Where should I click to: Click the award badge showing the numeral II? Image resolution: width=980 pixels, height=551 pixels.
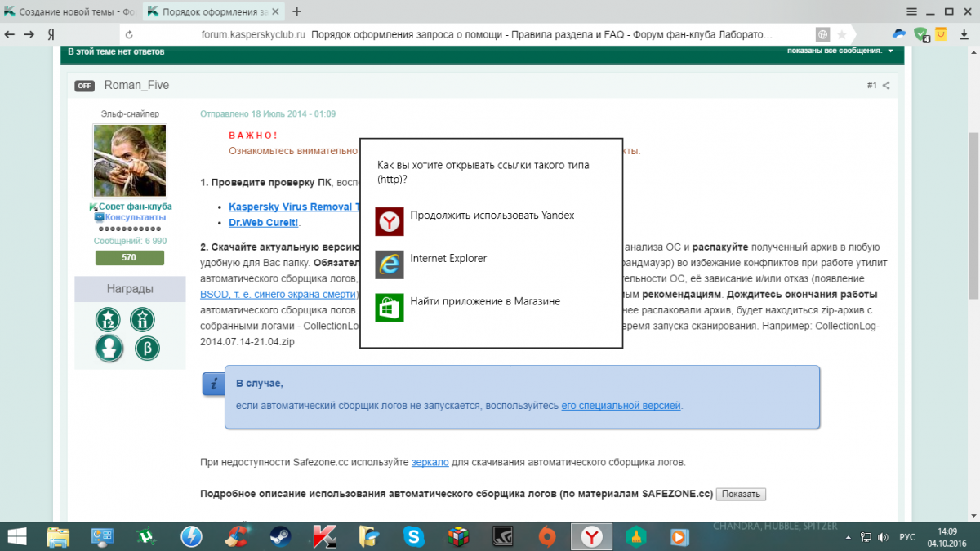143,319
